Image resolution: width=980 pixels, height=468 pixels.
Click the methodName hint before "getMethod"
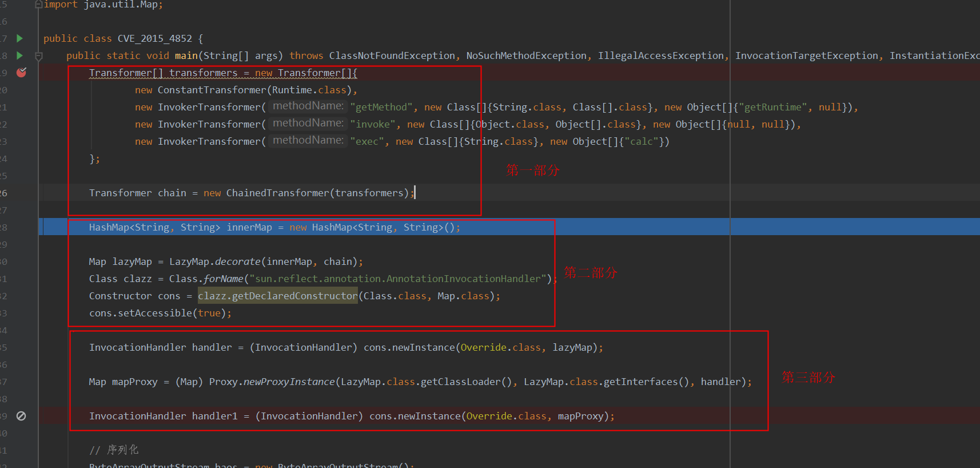click(308, 106)
